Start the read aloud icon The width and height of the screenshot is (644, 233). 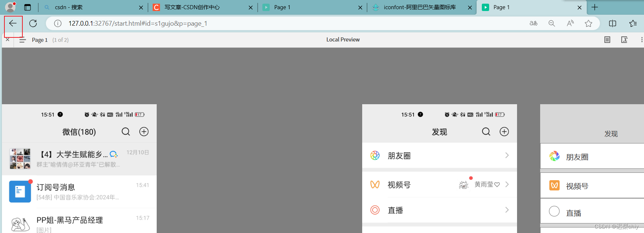coord(570,23)
